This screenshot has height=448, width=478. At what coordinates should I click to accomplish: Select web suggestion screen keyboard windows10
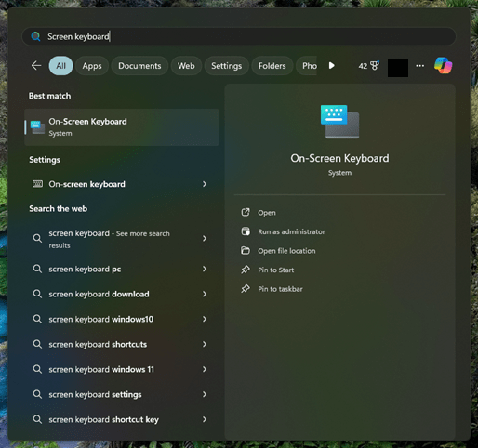point(122,319)
